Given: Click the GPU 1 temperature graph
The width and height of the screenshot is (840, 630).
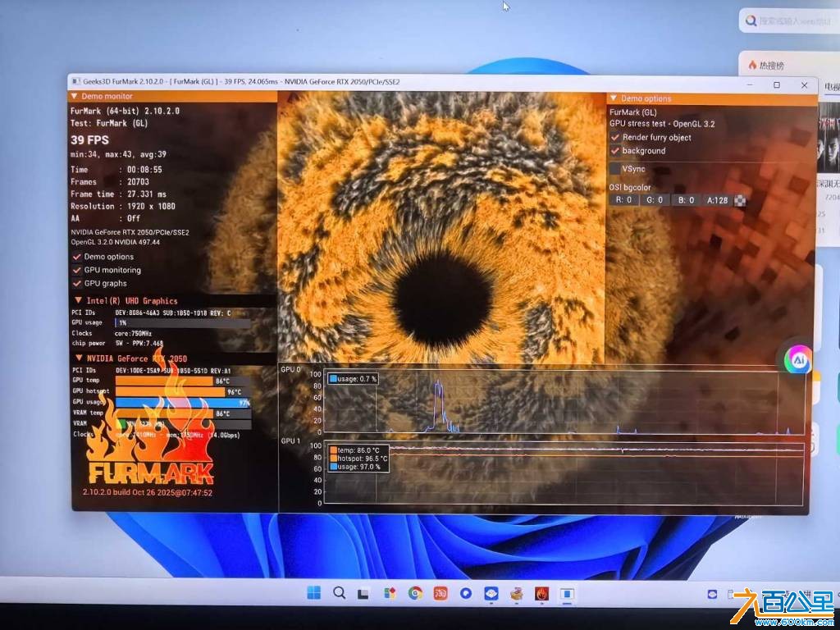Looking at the screenshot, I should 564,474.
